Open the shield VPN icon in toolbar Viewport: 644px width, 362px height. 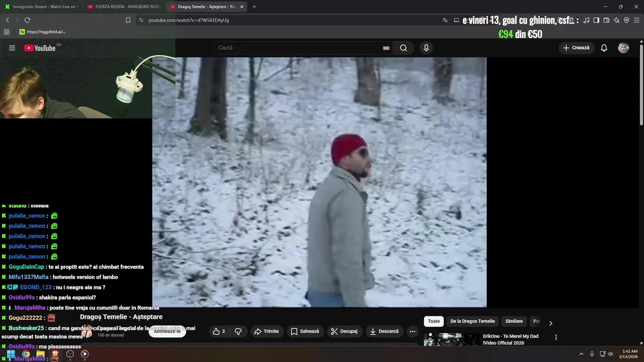[626, 20]
